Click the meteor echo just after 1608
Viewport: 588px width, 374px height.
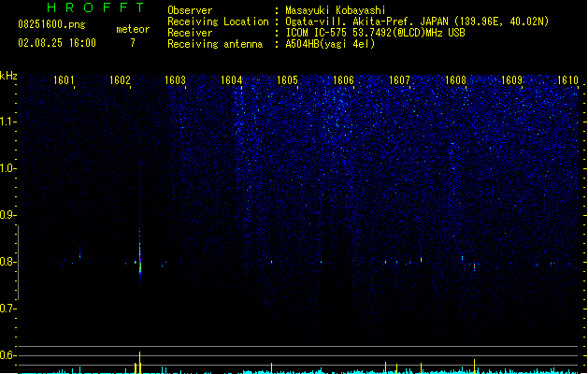pos(474,266)
